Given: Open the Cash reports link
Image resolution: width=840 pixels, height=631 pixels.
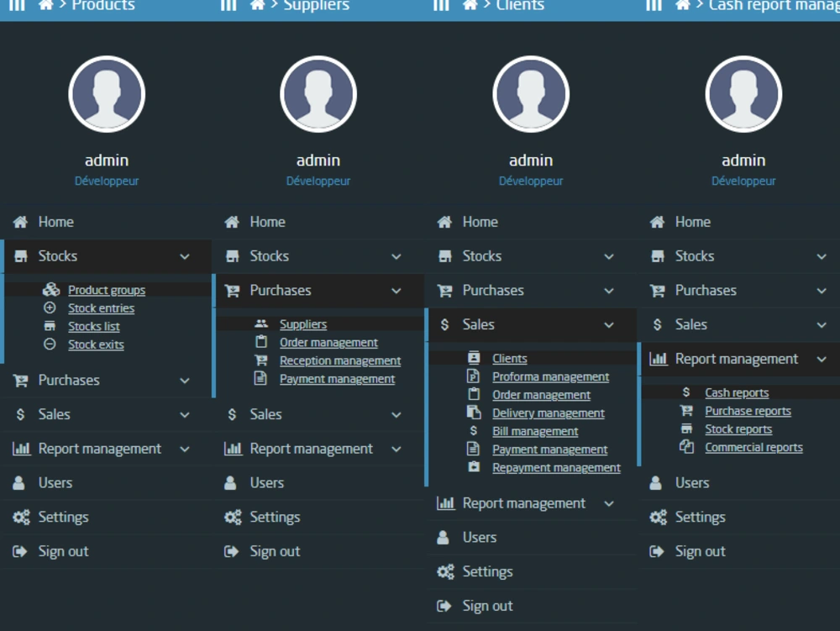Looking at the screenshot, I should coord(737,392).
